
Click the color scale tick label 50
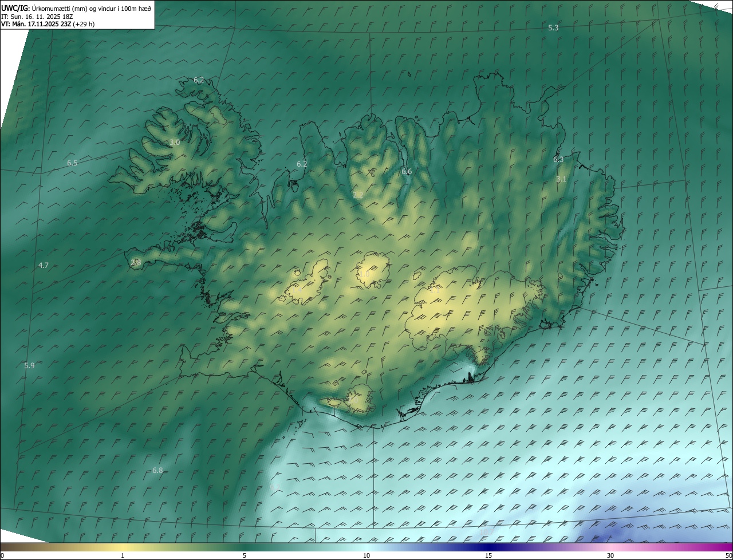pyautogui.click(x=728, y=555)
